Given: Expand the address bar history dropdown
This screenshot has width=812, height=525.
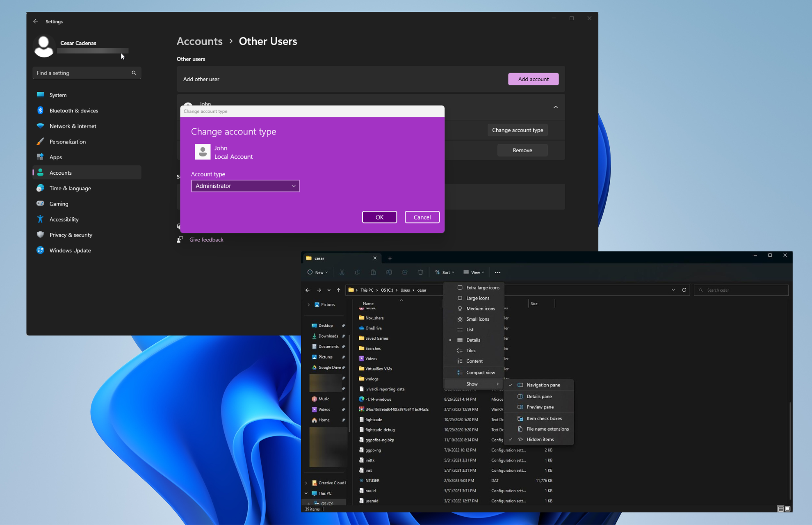Looking at the screenshot, I should 673,290.
